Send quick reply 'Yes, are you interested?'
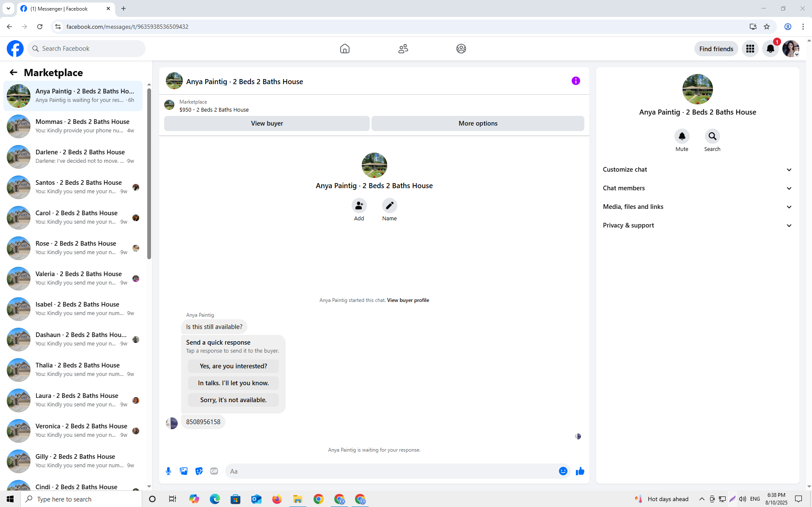812x507 pixels. pyautogui.click(x=233, y=366)
